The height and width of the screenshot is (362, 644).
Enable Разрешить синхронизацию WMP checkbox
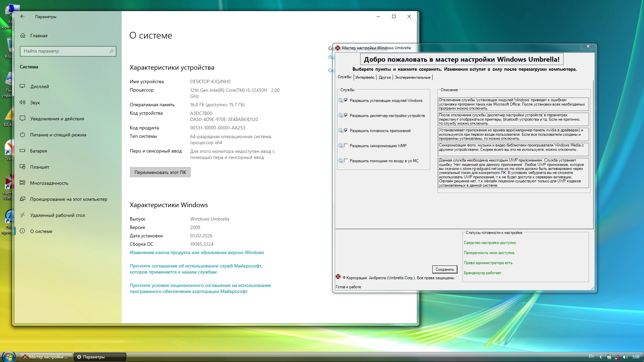point(346,145)
